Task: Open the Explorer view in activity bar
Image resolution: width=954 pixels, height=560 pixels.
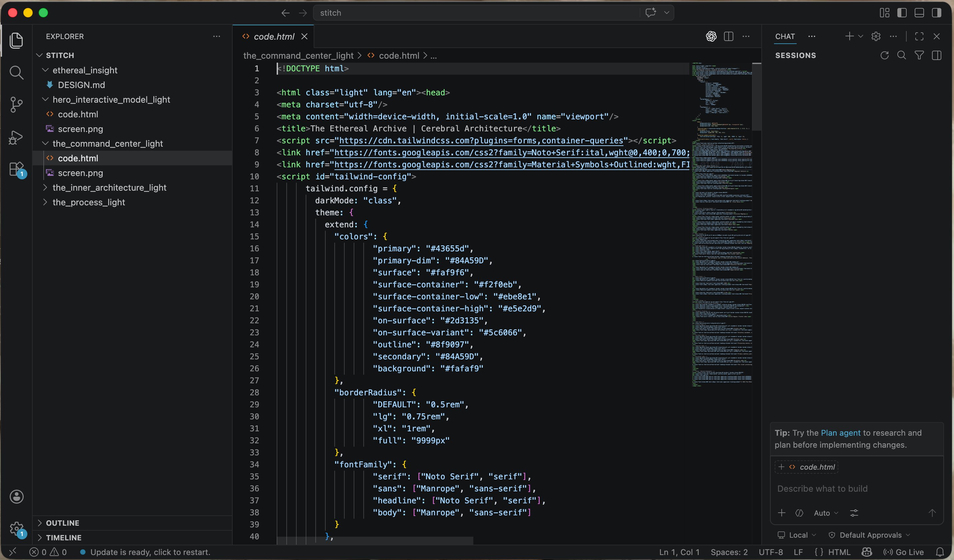Action: click(x=16, y=41)
